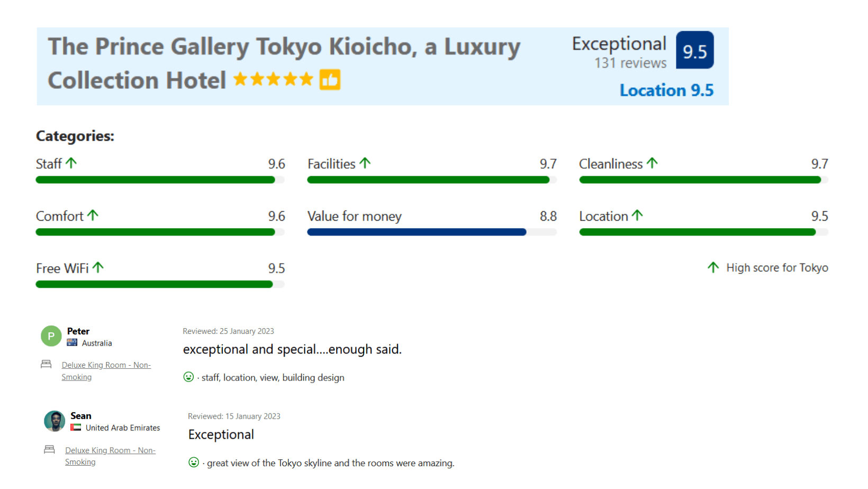This screenshot has width=868, height=489.
Task: Click the bed icon beside Sean's room type
Action: click(x=49, y=449)
